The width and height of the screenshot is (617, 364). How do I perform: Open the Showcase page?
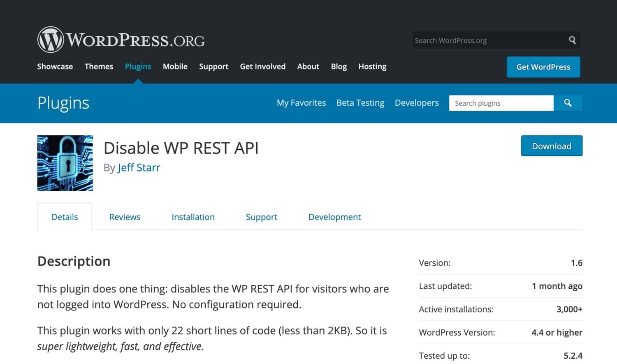55,66
